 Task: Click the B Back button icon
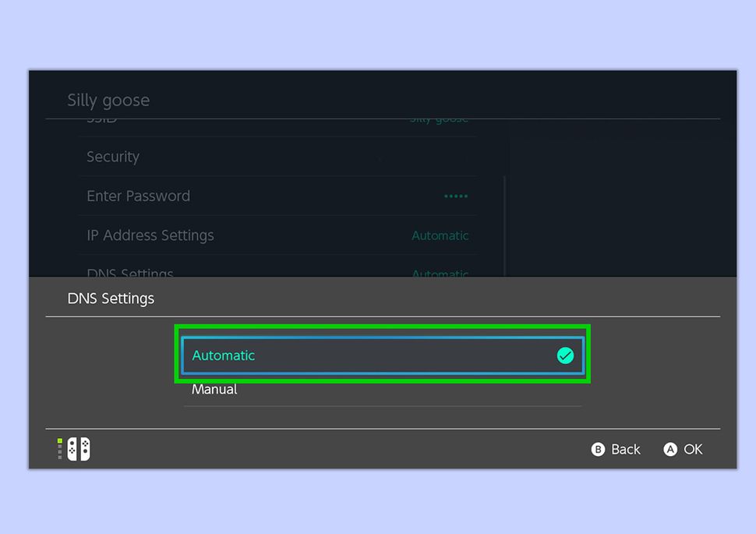[598, 449]
